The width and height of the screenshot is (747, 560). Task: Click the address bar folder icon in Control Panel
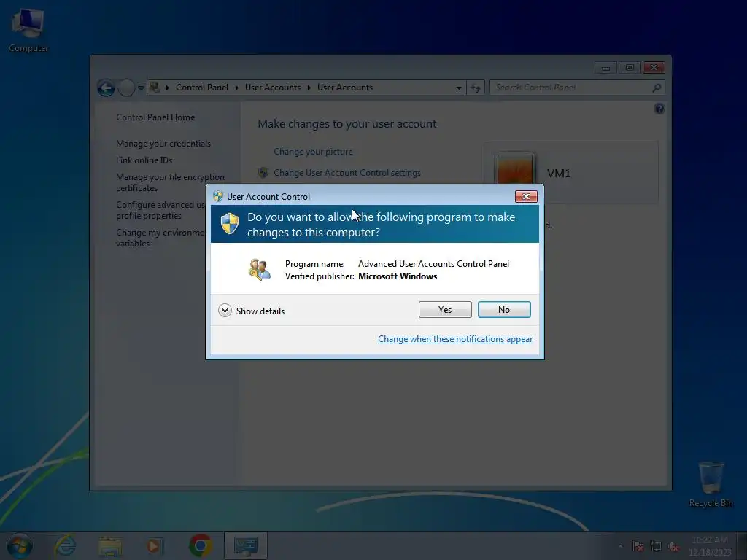155,87
